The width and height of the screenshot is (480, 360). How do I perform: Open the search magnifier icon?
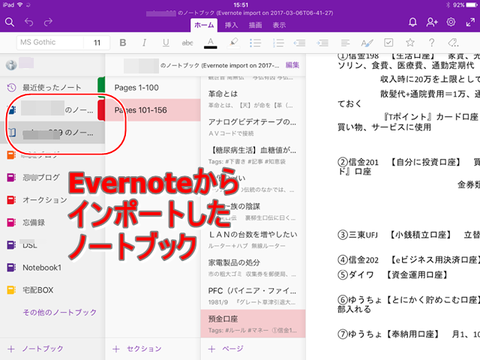pyautogui.click(x=10, y=22)
